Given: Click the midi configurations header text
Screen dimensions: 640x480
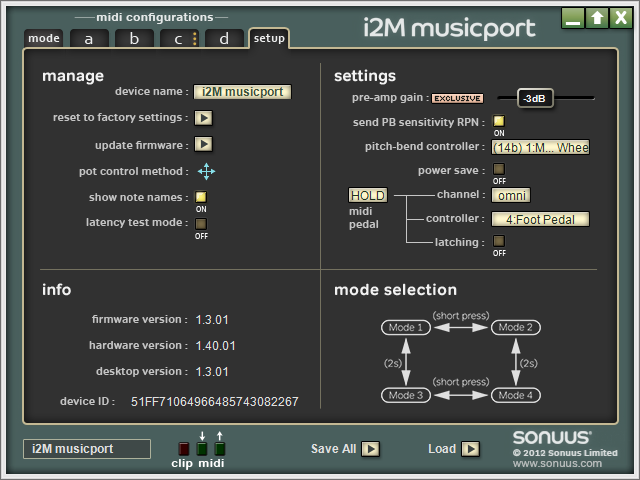Looking at the screenshot, I should (x=155, y=17).
